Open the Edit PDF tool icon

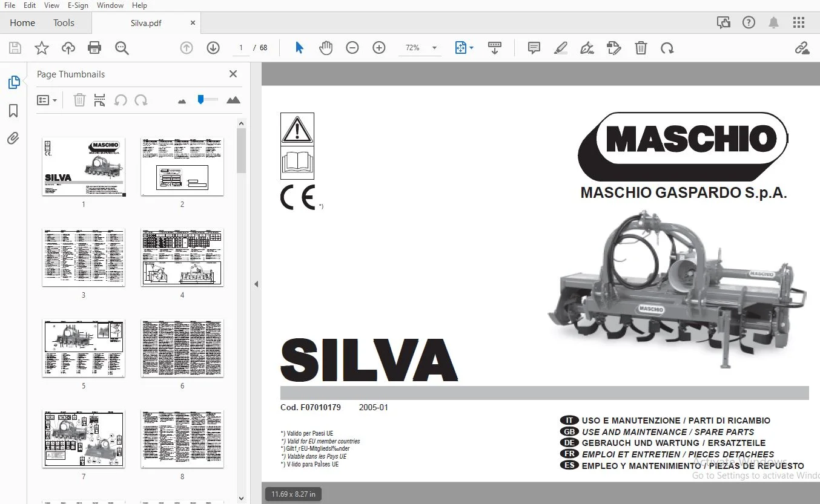614,48
